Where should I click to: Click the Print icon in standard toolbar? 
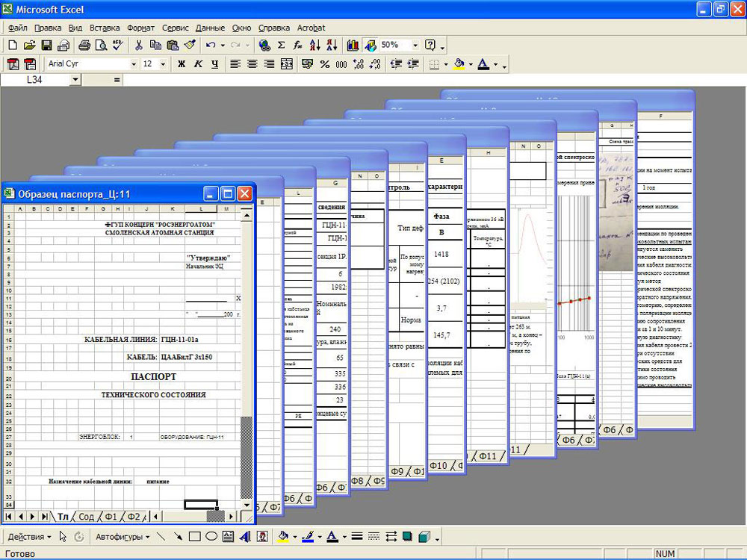(x=84, y=46)
